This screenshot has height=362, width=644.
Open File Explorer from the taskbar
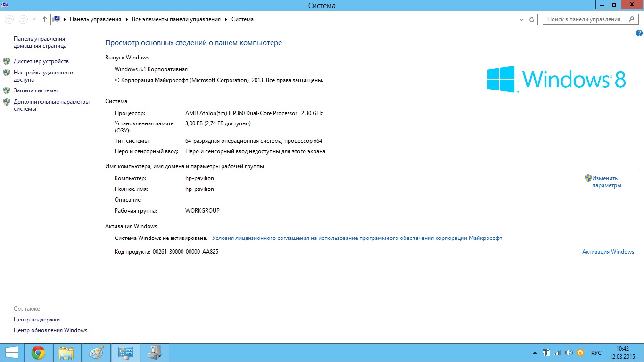tap(66, 353)
